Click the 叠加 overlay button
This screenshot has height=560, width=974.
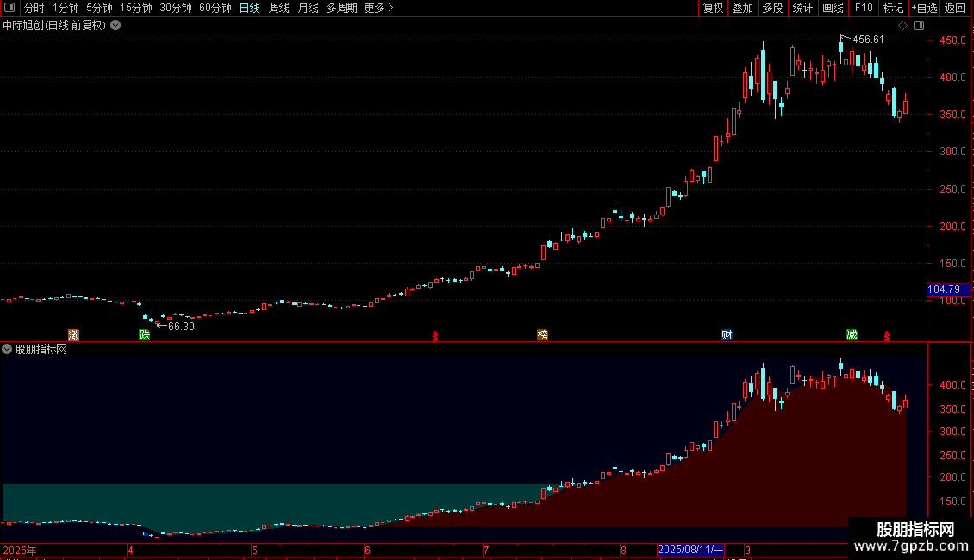[743, 8]
